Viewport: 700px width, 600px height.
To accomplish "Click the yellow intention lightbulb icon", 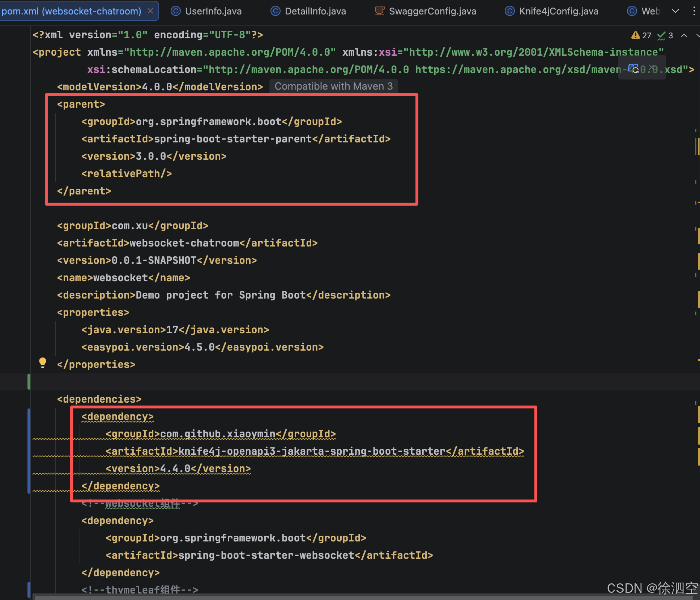I will [43, 363].
